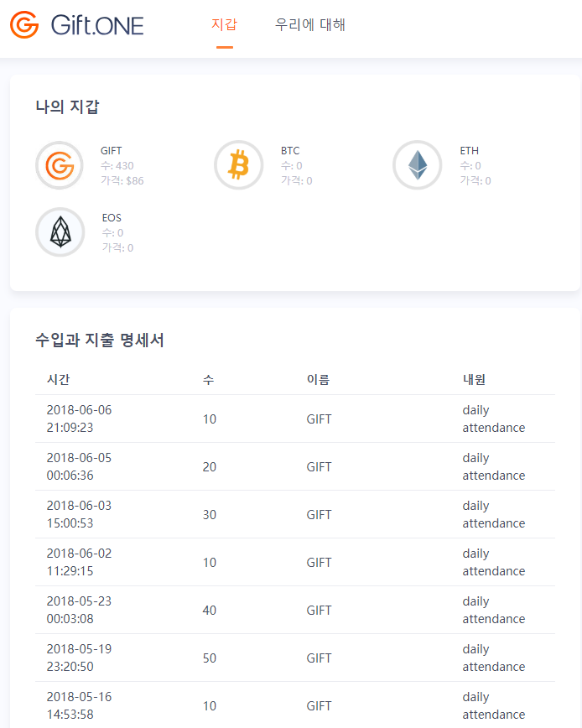Click the GIFT price $86 text
Image resolution: width=582 pixels, height=728 pixels.
122,180
